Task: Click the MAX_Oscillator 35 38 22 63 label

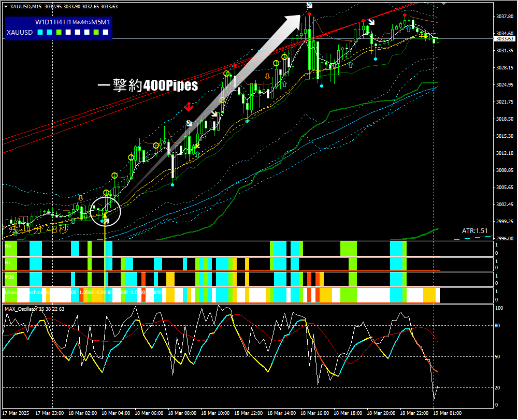Action: 34,309
